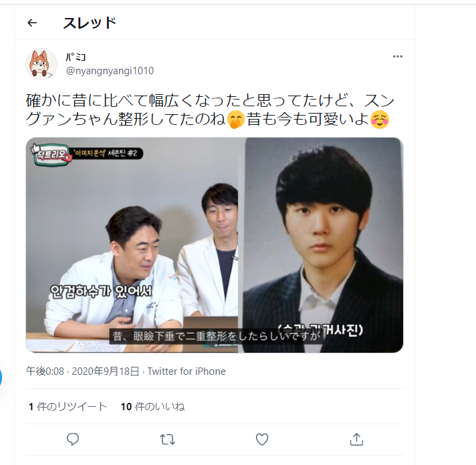Like the tweet with the heart icon
The height and width of the screenshot is (465, 476).
262,439
